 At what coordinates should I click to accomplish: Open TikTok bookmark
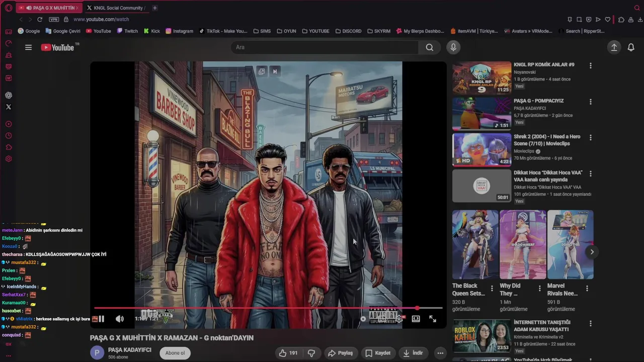pos(223,31)
